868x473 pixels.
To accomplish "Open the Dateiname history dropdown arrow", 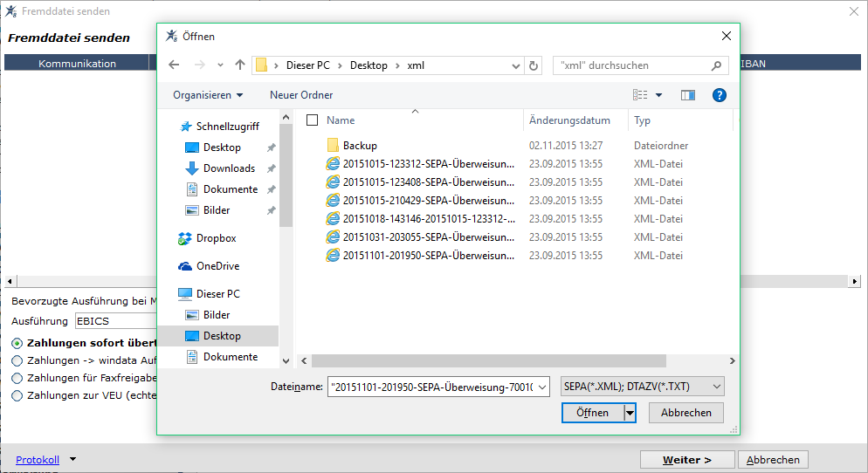I will click(x=542, y=387).
